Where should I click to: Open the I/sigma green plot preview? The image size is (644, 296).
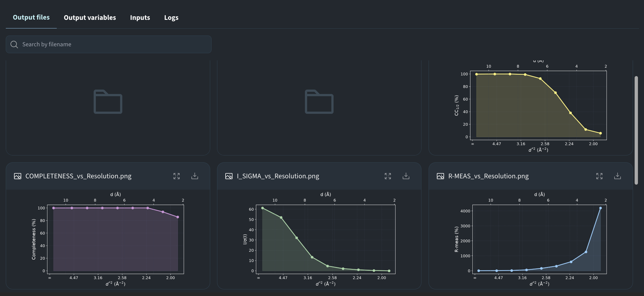(319, 239)
